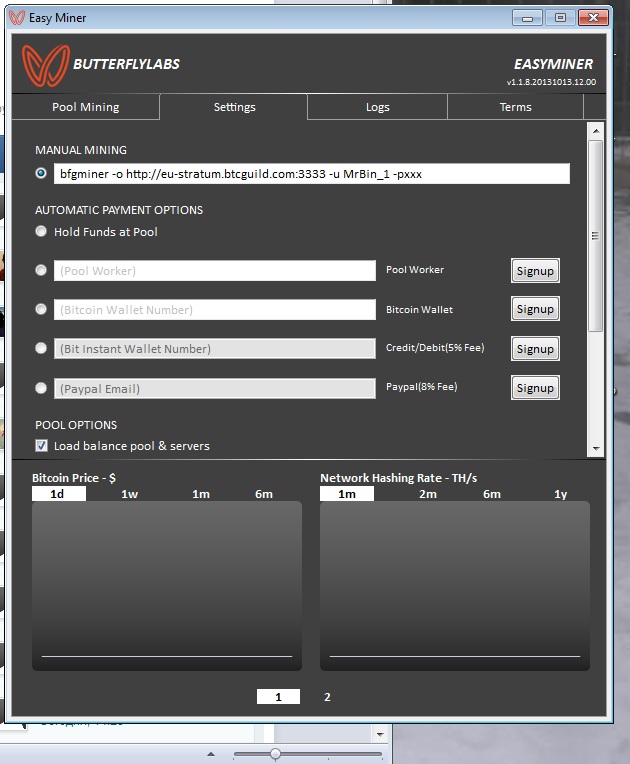Click Signup for Credit/Debit
This screenshot has height=764, width=630.
pyautogui.click(x=535, y=348)
